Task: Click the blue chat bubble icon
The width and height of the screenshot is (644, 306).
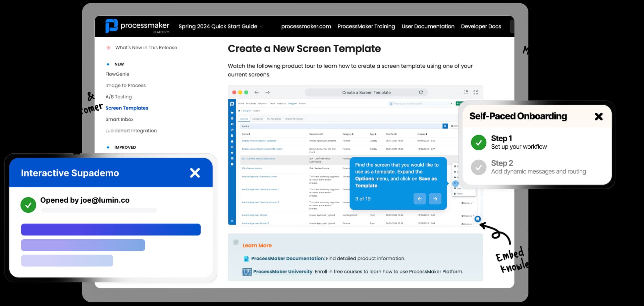Action: tap(478, 219)
